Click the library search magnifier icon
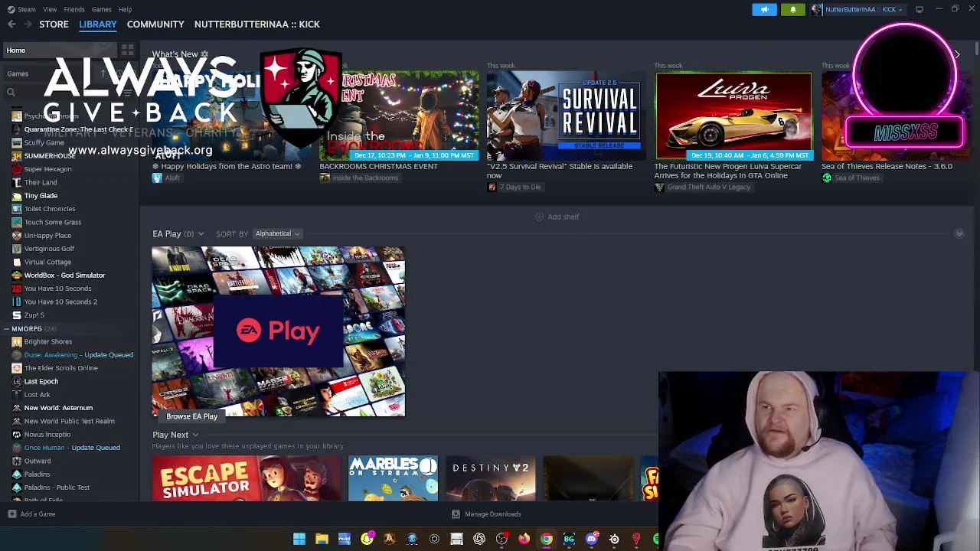The width and height of the screenshot is (980, 551). [11, 93]
